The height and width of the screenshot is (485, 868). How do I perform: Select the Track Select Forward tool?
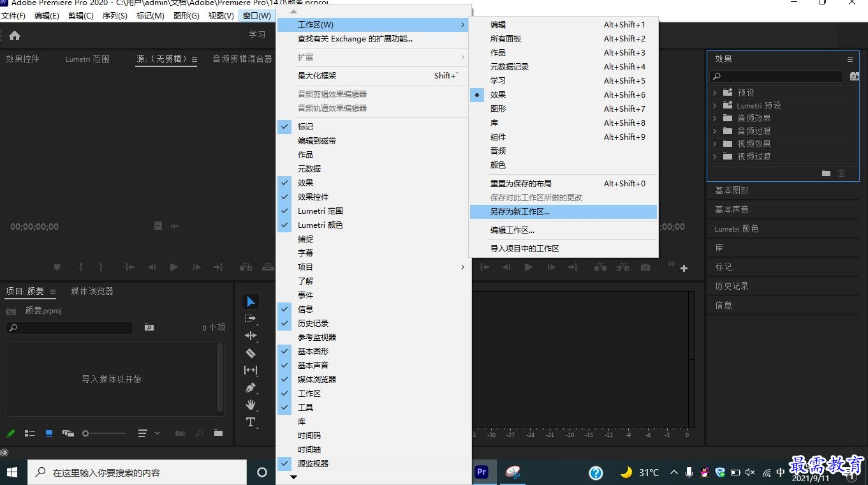click(251, 318)
